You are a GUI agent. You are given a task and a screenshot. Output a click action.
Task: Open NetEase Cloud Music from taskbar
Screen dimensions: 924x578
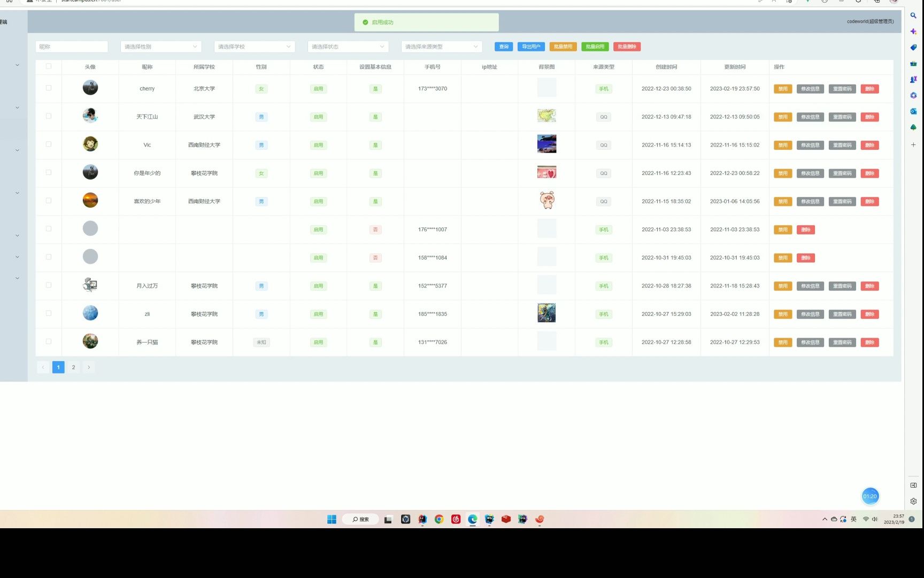(456, 519)
